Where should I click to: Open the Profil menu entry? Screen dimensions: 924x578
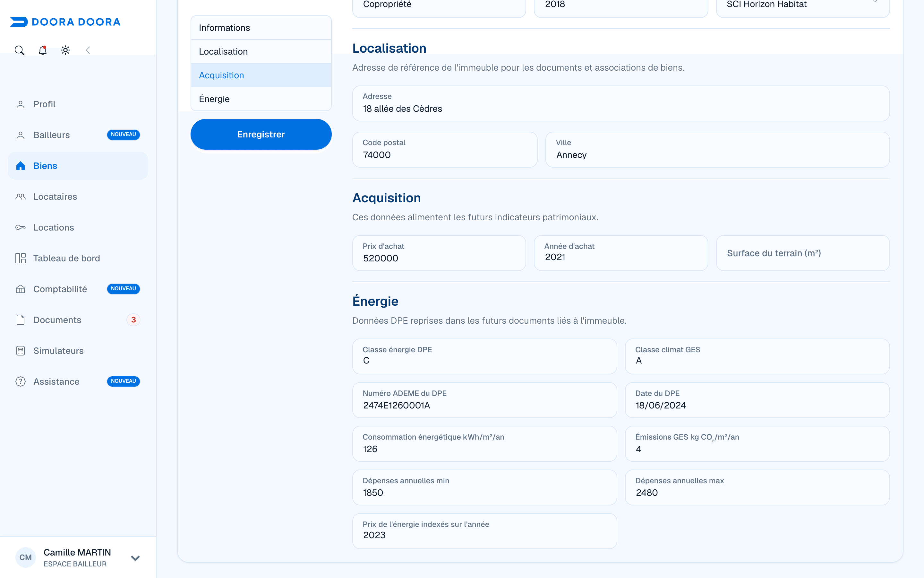(78, 104)
